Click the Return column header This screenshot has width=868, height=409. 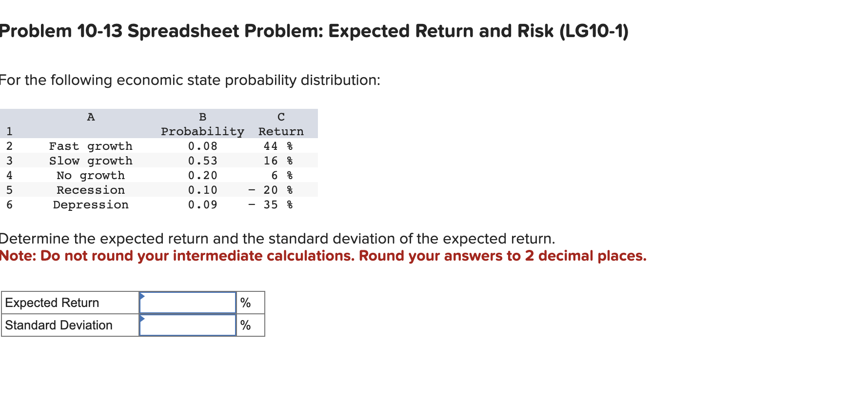point(281,131)
